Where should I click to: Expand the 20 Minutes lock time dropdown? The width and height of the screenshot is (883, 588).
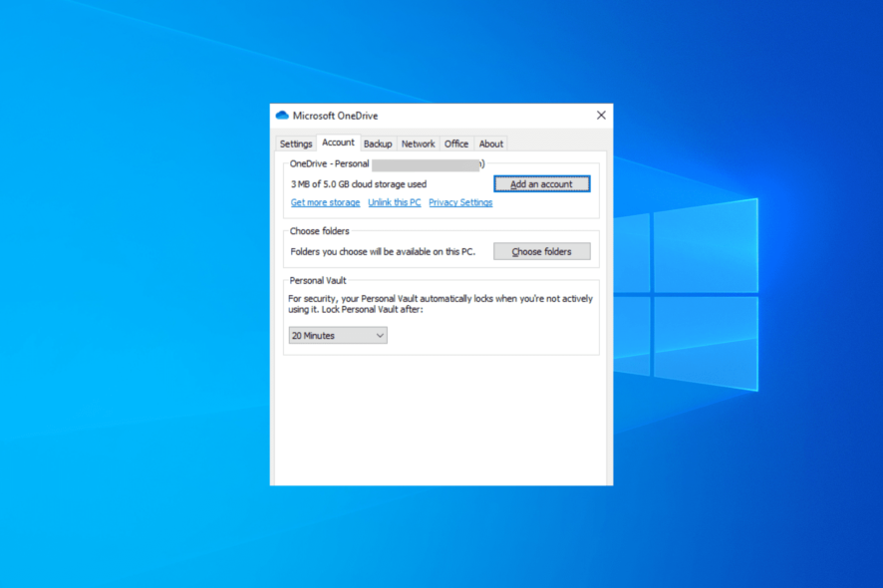point(338,336)
